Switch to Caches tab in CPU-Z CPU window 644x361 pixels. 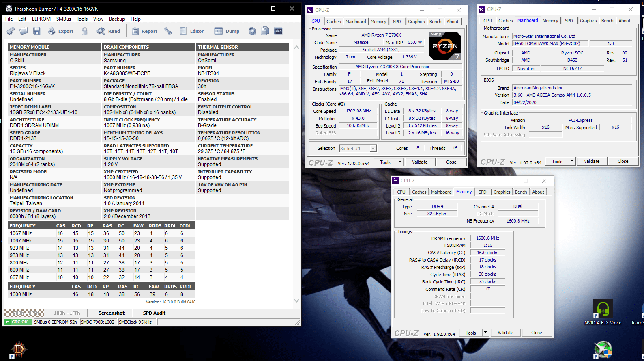(334, 22)
